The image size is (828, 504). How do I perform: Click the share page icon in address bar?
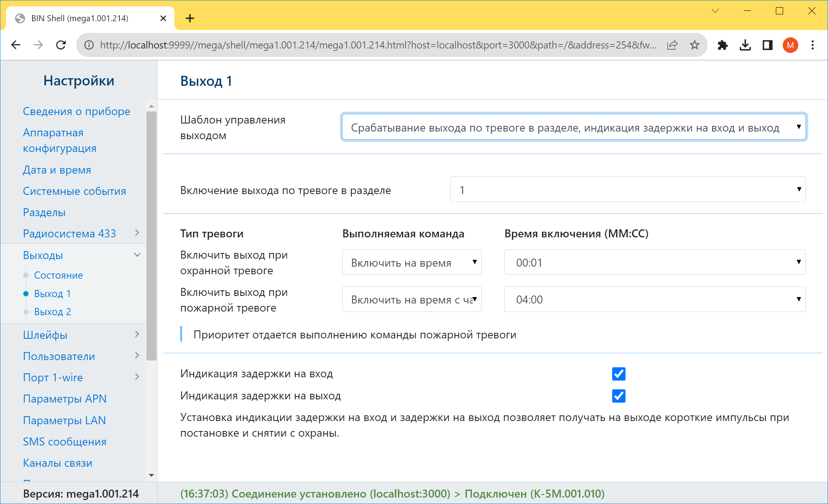(x=672, y=45)
